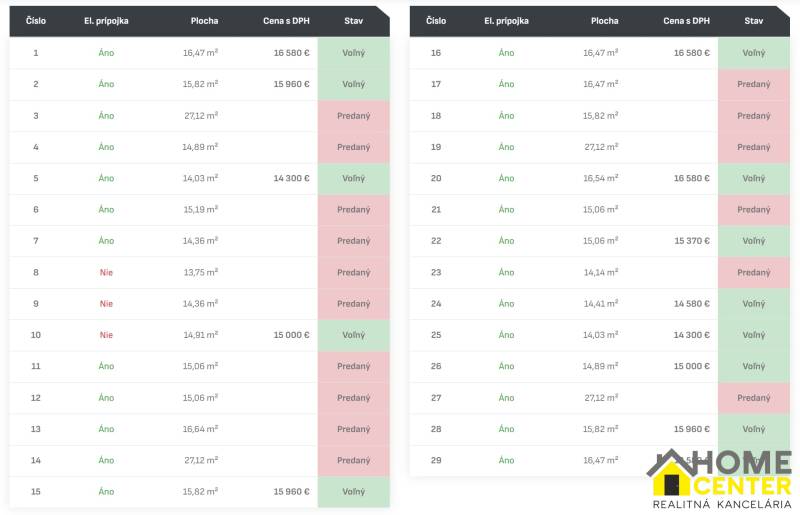The height and width of the screenshot is (515, 800).
Task: Click price 15 370 € for plot 22
Action: pos(691,241)
